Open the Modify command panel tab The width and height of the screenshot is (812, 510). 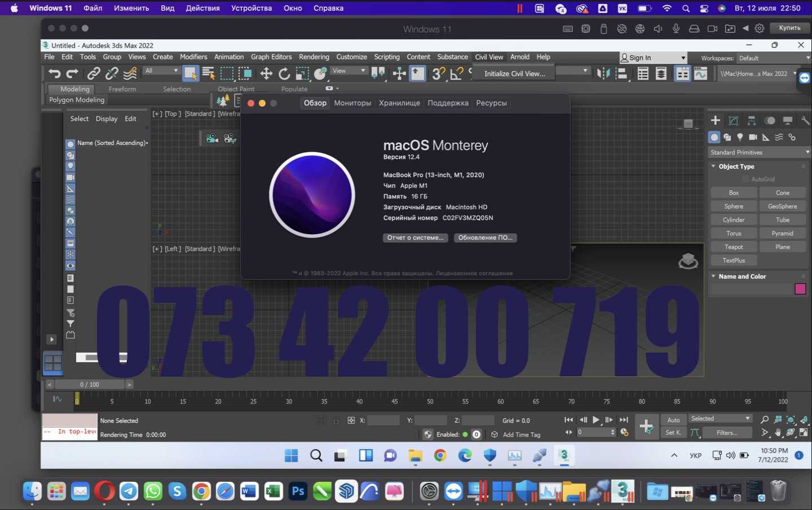tap(733, 120)
